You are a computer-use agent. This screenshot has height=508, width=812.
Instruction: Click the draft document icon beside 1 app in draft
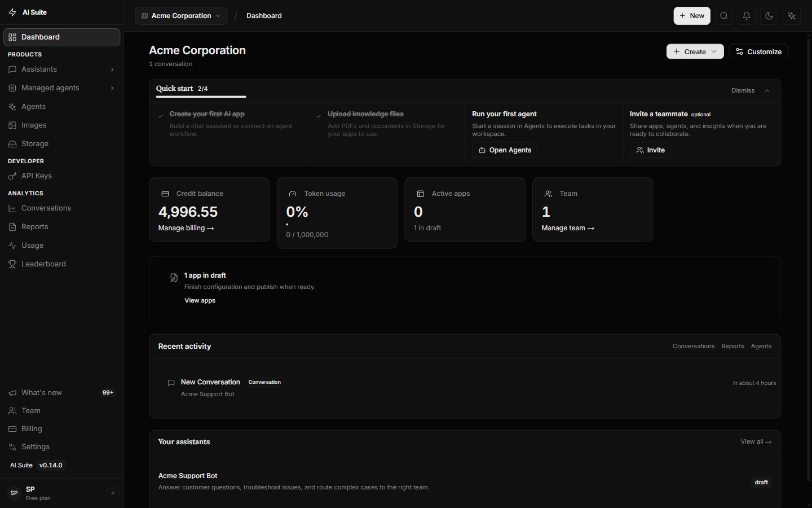[x=174, y=277]
